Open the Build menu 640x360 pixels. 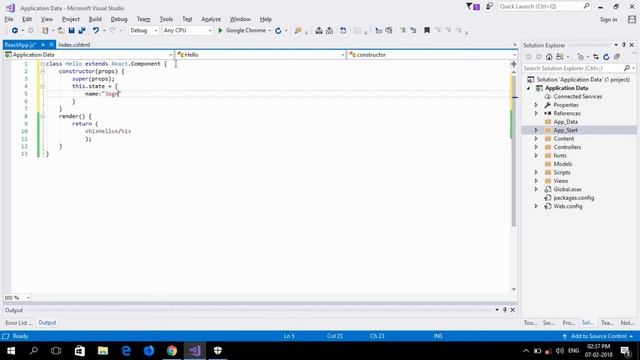pos(95,19)
